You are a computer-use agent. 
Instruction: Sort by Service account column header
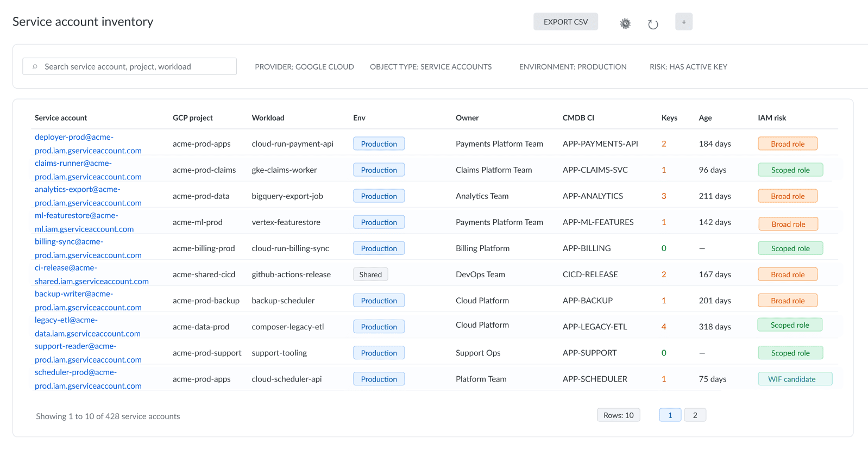pos(61,118)
